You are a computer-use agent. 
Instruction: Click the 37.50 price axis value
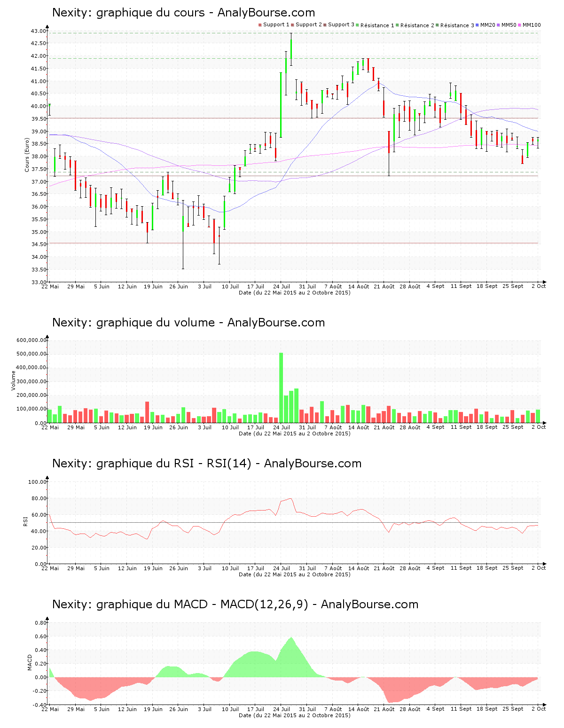[x=39, y=169]
